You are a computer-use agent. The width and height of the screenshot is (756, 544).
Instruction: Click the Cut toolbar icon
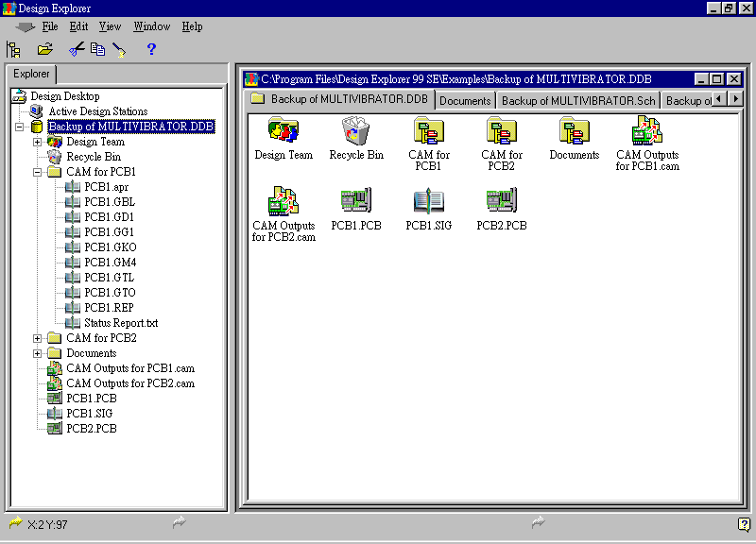click(78, 49)
